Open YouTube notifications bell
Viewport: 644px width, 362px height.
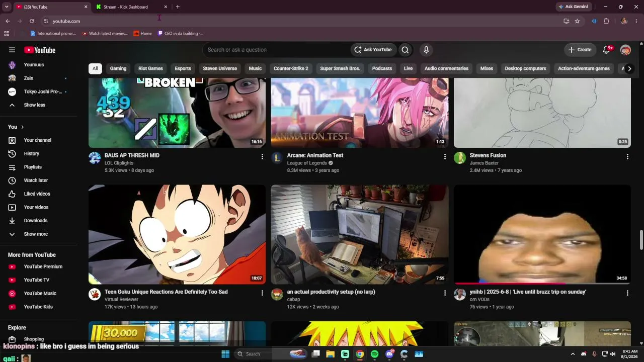pos(607,50)
